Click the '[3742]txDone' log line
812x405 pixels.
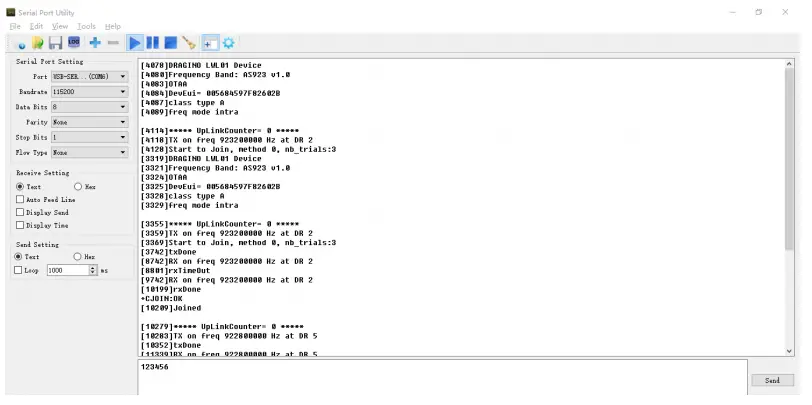click(x=168, y=252)
